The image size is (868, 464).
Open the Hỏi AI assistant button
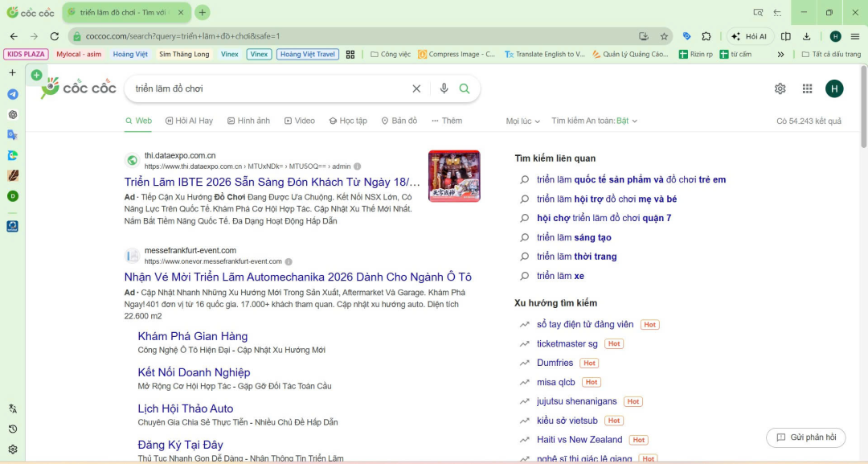[750, 36]
